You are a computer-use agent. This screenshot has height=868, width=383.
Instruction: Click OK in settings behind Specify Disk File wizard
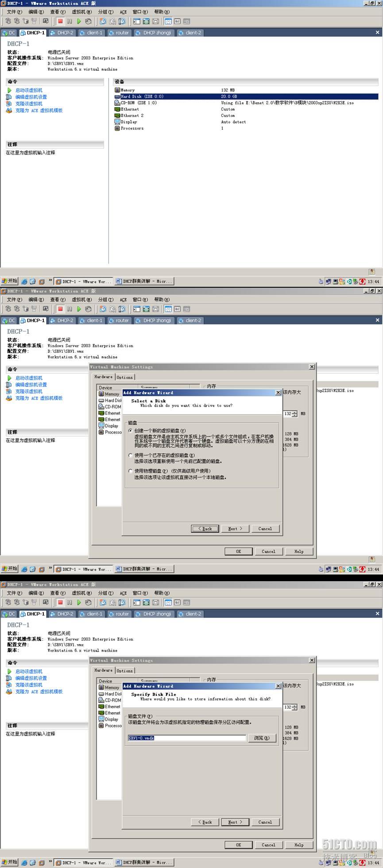[238, 845]
